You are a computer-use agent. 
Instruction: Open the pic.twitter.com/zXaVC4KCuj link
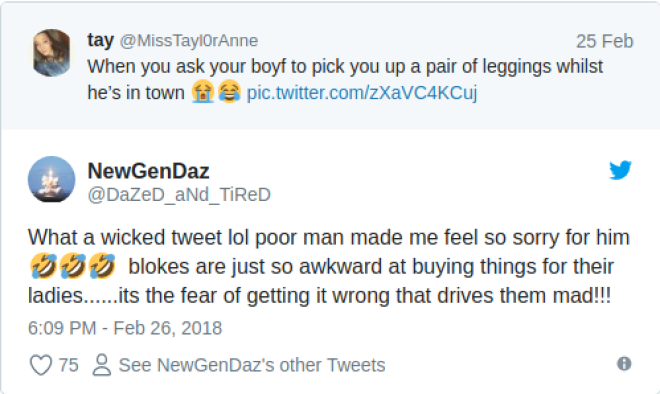pyautogui.click(x=362, y=93)
